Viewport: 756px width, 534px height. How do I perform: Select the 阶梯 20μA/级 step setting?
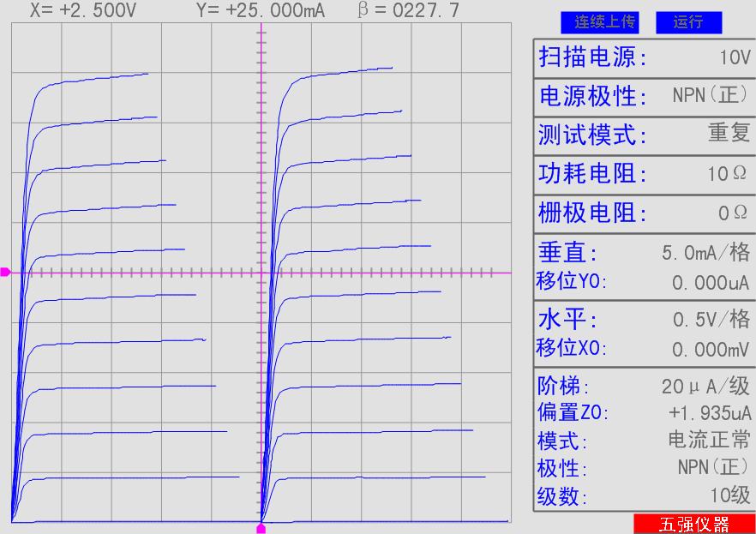pos(644,387)
